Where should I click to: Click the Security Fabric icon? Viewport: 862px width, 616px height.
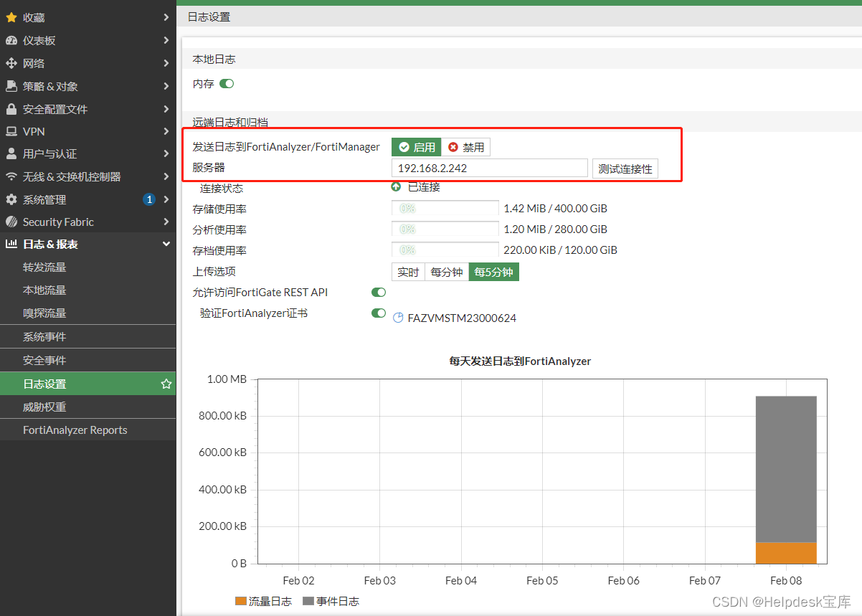coord(11,222)
